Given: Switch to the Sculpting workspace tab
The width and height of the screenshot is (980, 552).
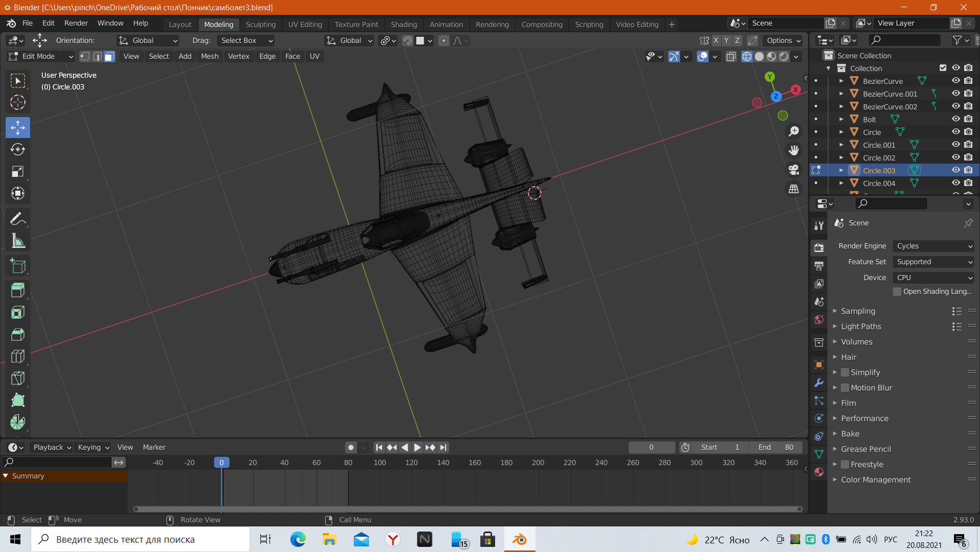Looking at the screenshot, I should pos(260,25).
